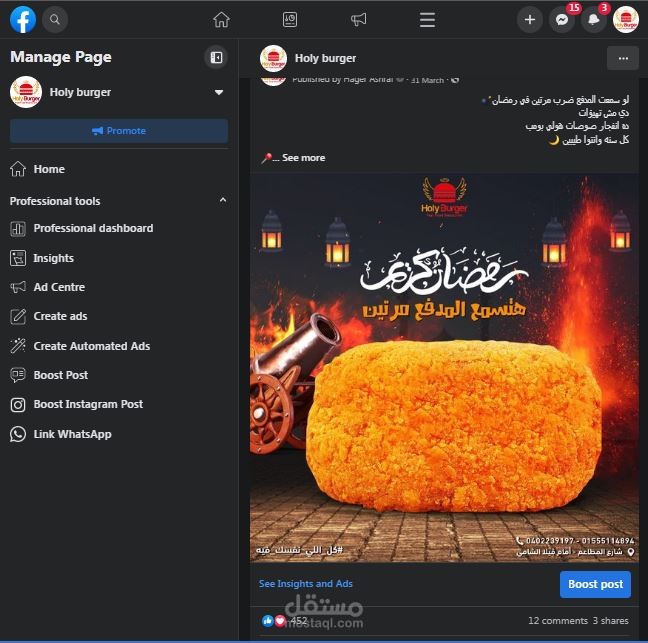Click the WhatsApp logo icon
648x643 pixels.
pyautogui.click(x=18, y=434)
